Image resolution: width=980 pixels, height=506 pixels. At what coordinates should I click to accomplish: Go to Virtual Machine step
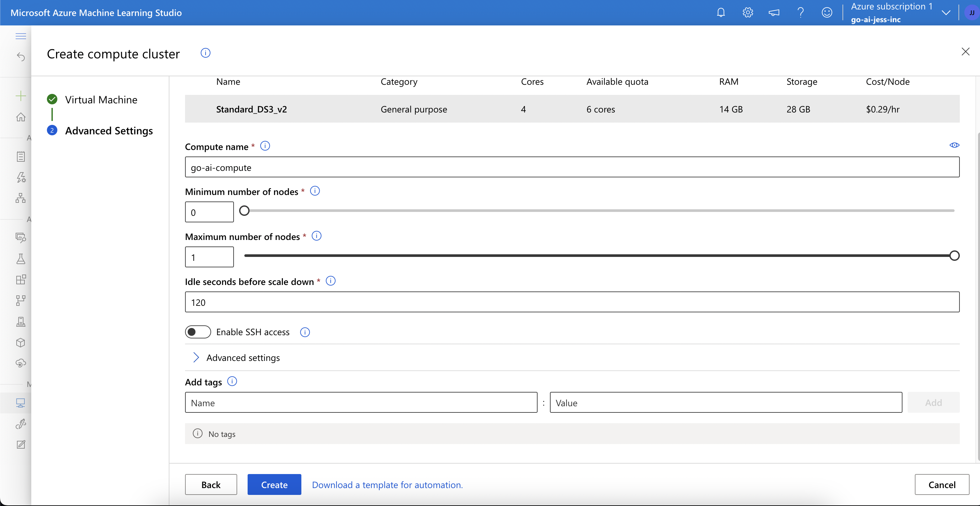pos(101,100)
